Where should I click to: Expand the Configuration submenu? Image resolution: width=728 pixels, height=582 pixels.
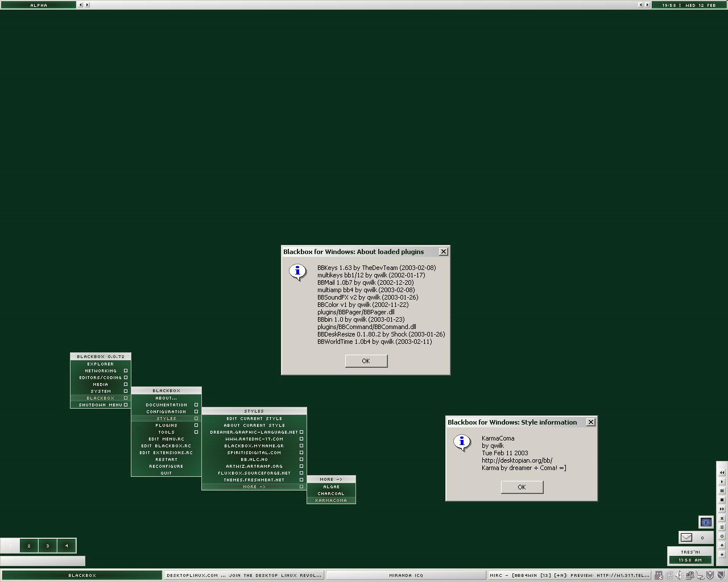(166, 411)
